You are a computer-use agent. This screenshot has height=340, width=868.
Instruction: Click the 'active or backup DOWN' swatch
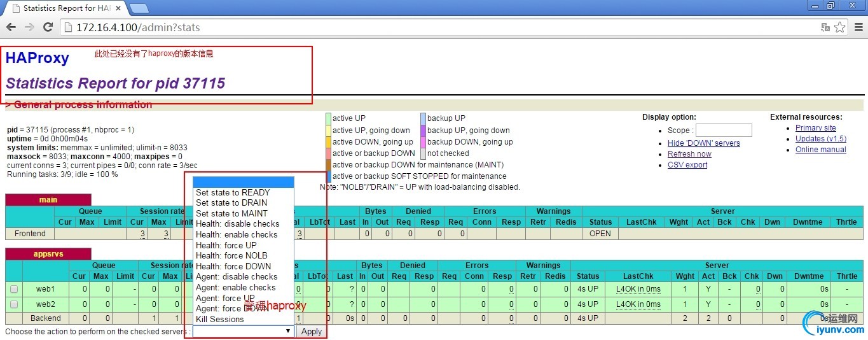point(328,153)
